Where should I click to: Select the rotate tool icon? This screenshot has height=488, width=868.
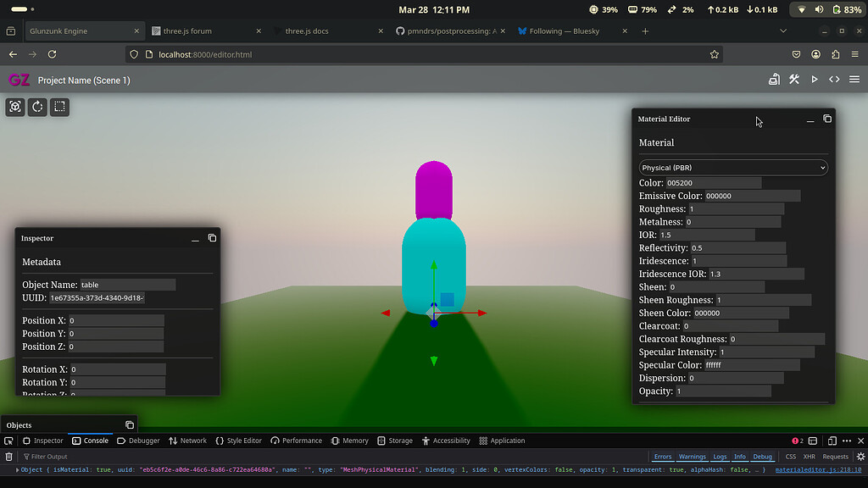(x=36, y=107)
